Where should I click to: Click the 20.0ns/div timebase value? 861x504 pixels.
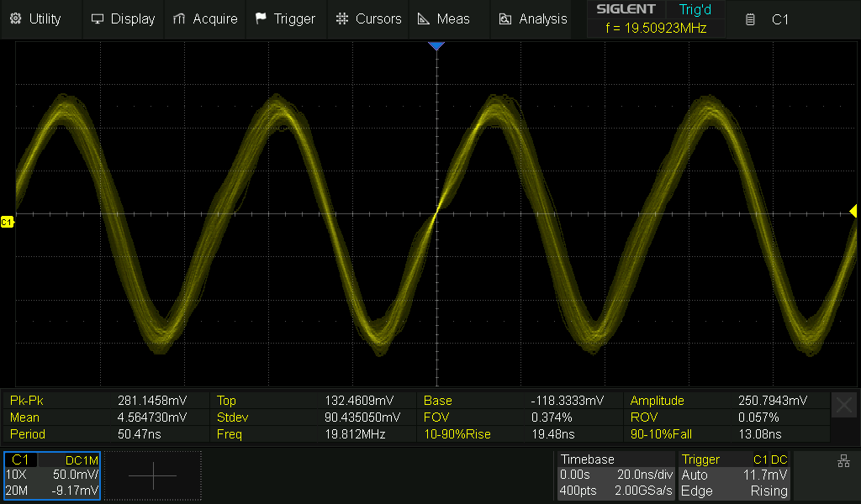(x=645, y=475)
